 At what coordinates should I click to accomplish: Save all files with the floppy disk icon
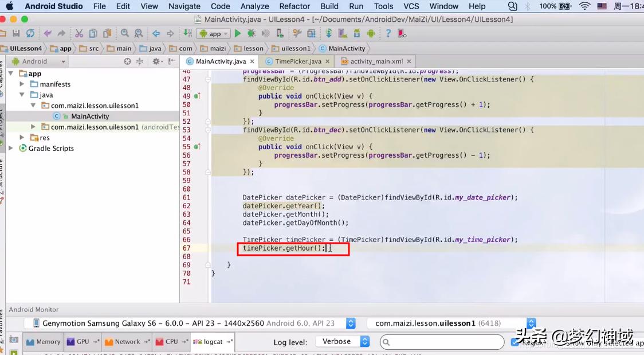click(x=16, y=34)
